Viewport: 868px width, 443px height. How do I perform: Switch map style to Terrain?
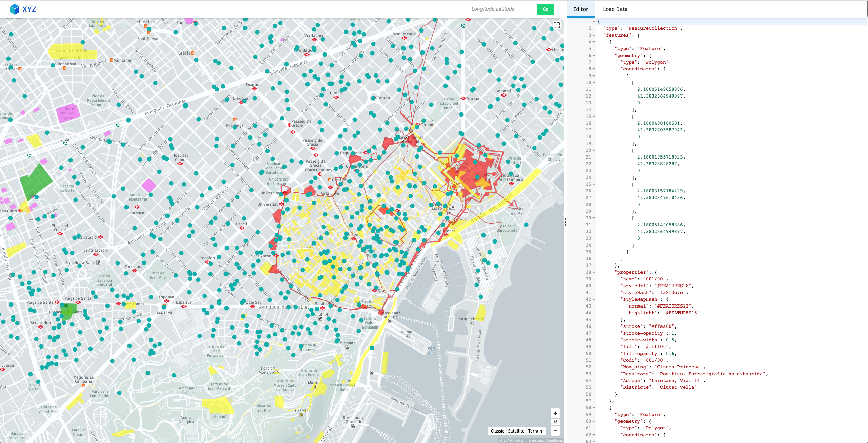pyautogui.click(x=535, y=431)
